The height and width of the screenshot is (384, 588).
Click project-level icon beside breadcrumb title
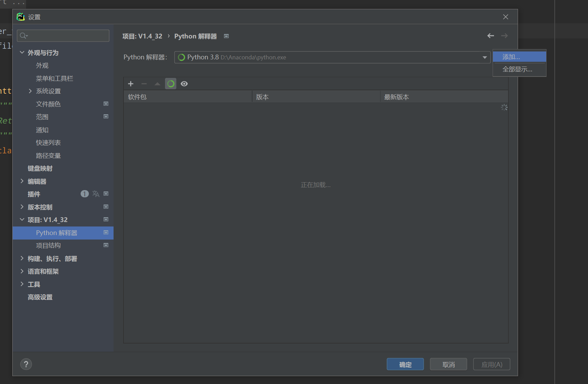point(226,36)
